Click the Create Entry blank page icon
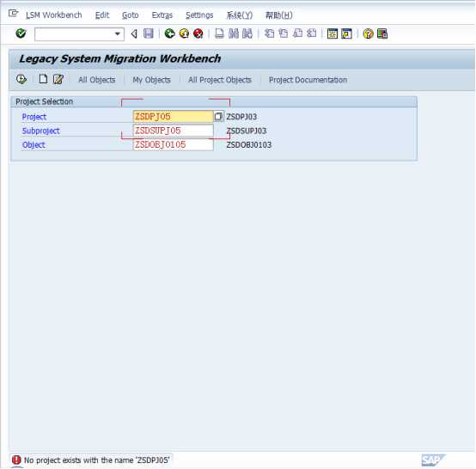Screen dimensions: 476x469 click(x=43, y=79)
